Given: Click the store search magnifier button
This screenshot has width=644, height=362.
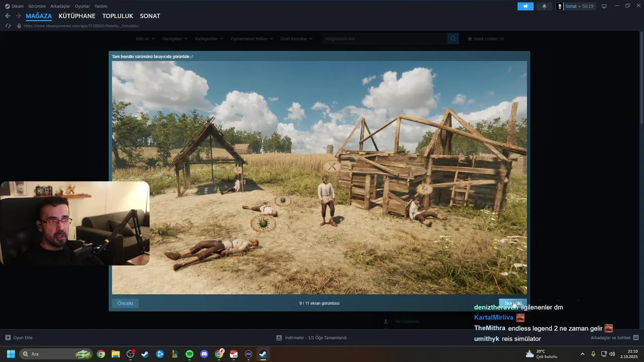Looking at the screenshot, I should click(x=453, y=39).
